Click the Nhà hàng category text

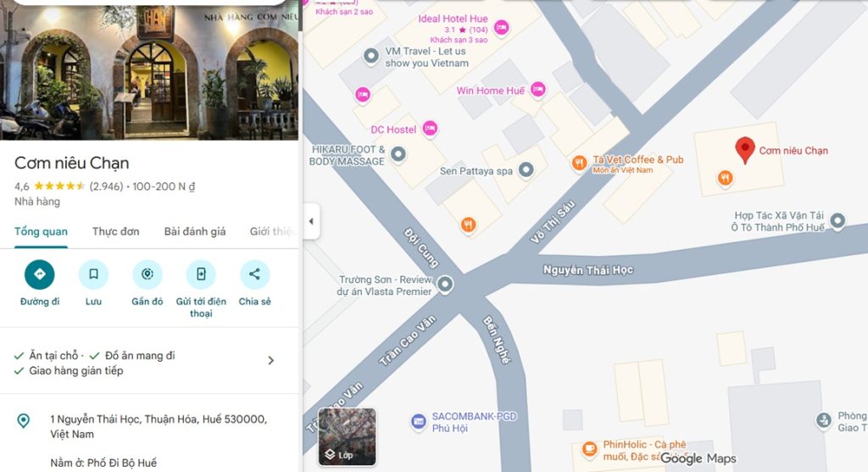37,202
